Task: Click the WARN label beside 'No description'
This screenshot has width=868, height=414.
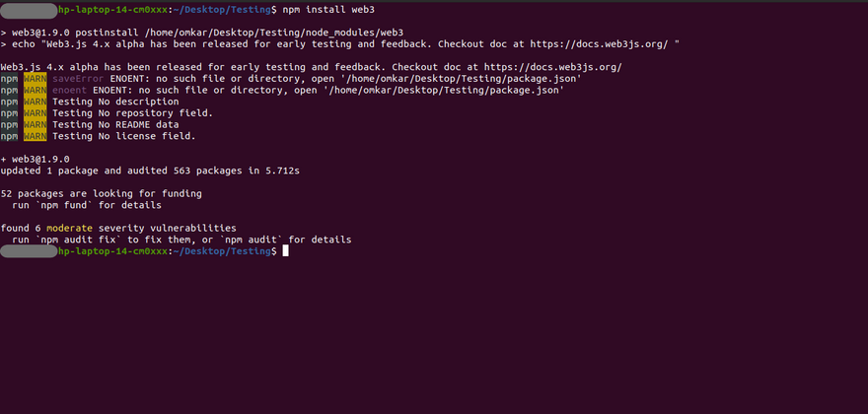Action: (35, 101)
